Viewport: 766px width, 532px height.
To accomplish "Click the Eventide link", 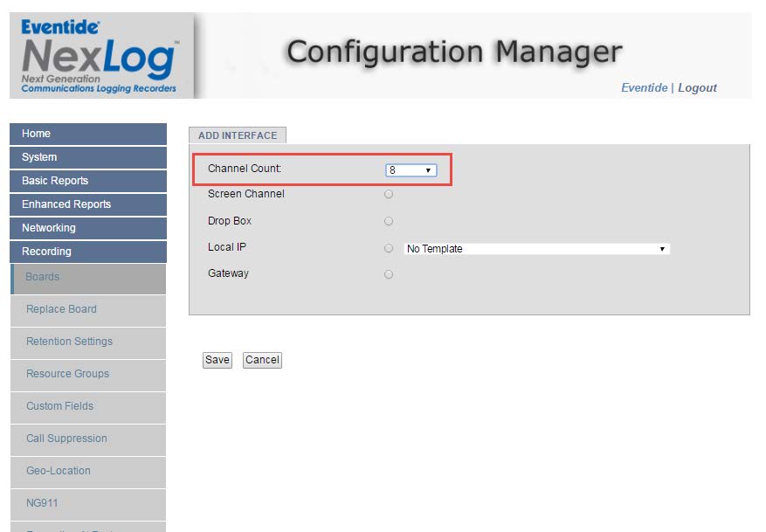I will [644, 87].
